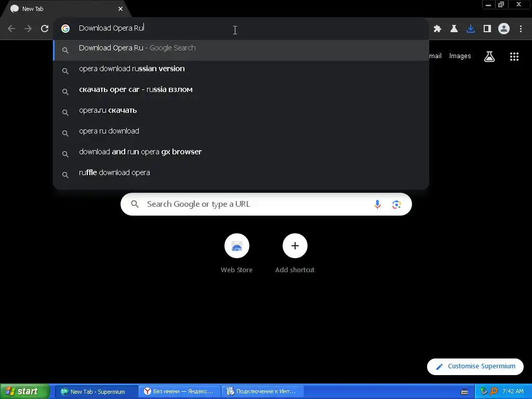Click Customise Supermium button
The height and width of the screenshot is (399, 532).
(x=475, y=366)
